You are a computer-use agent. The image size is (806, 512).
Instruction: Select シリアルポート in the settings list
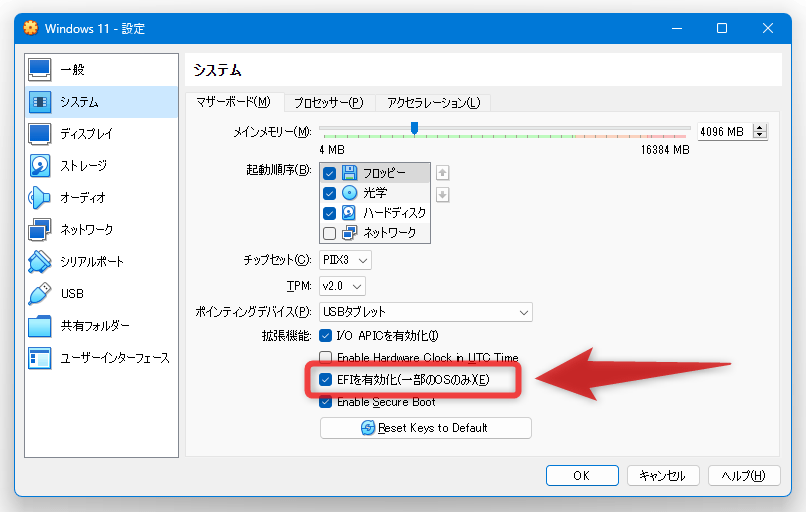(x=101, y=262)
